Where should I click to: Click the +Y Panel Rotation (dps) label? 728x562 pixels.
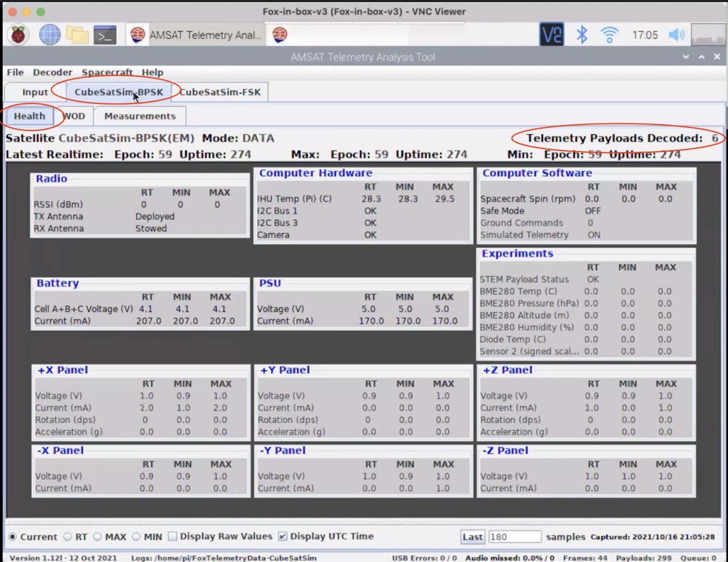tap(288, 420)
